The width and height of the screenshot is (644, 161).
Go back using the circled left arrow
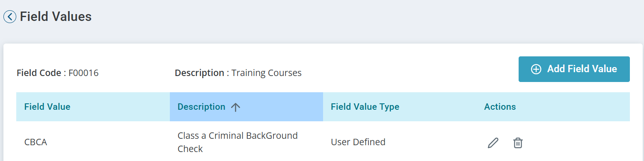coord(9,17)
